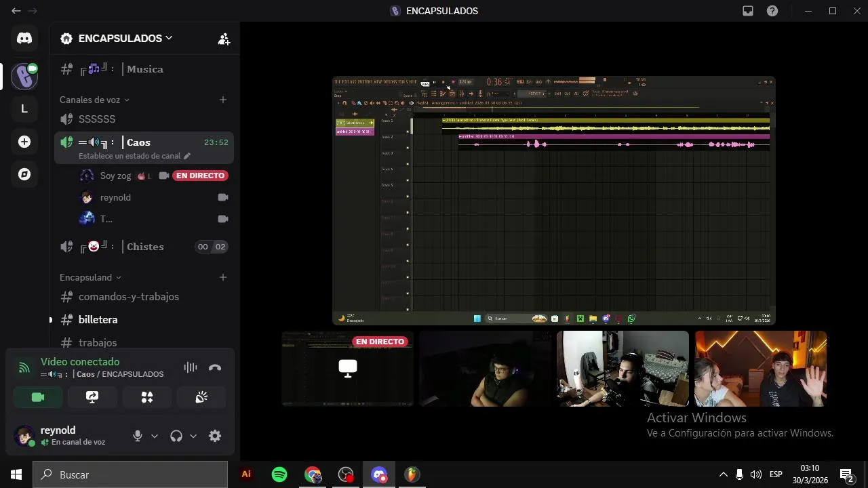Disconnect from voice with the hang-up icon
The width and height of the screenshot is (868, 488).
[x=215, y=367]
